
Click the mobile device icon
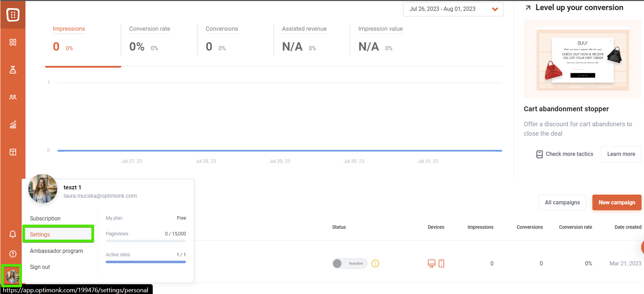click(x=441, y=263)
